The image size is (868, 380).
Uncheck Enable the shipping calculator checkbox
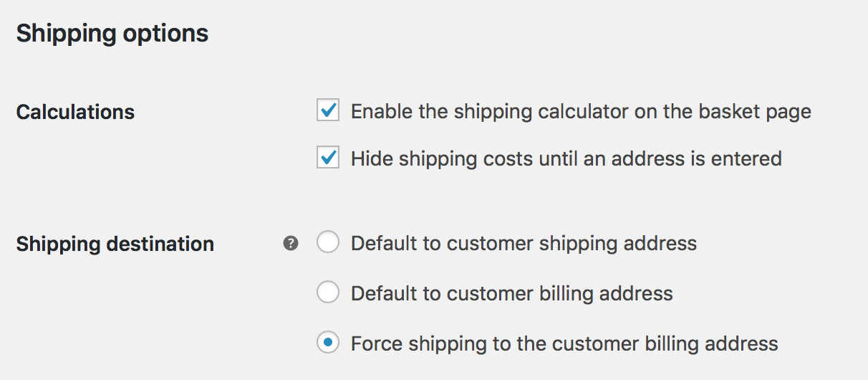[328, 111]
